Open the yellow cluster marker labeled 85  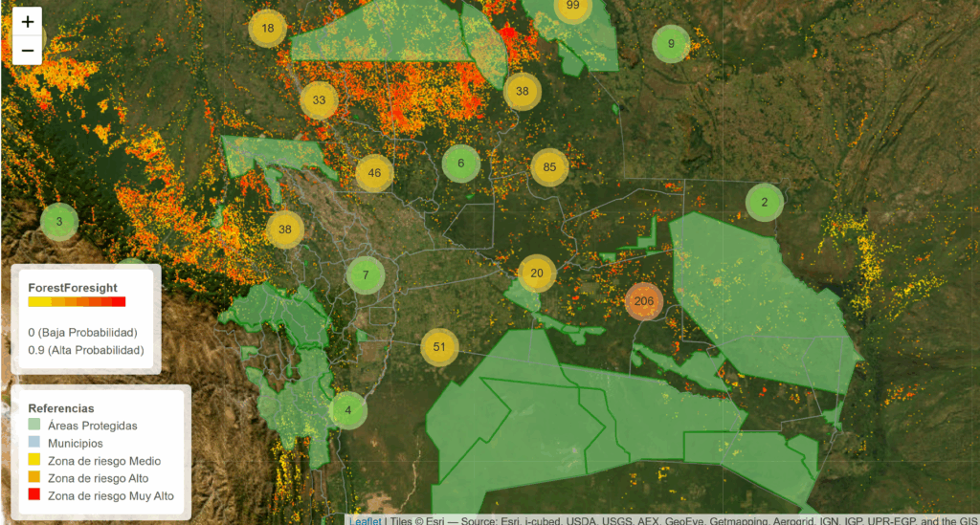coord(549,167)
